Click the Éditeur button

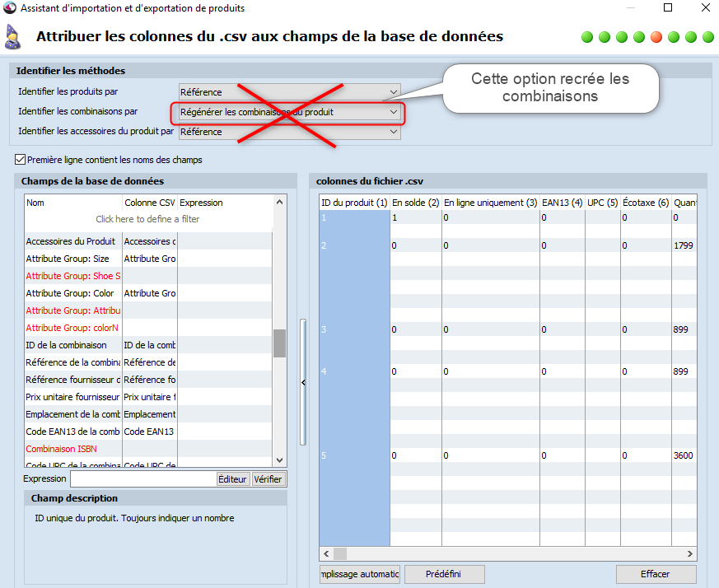point(232,479)
